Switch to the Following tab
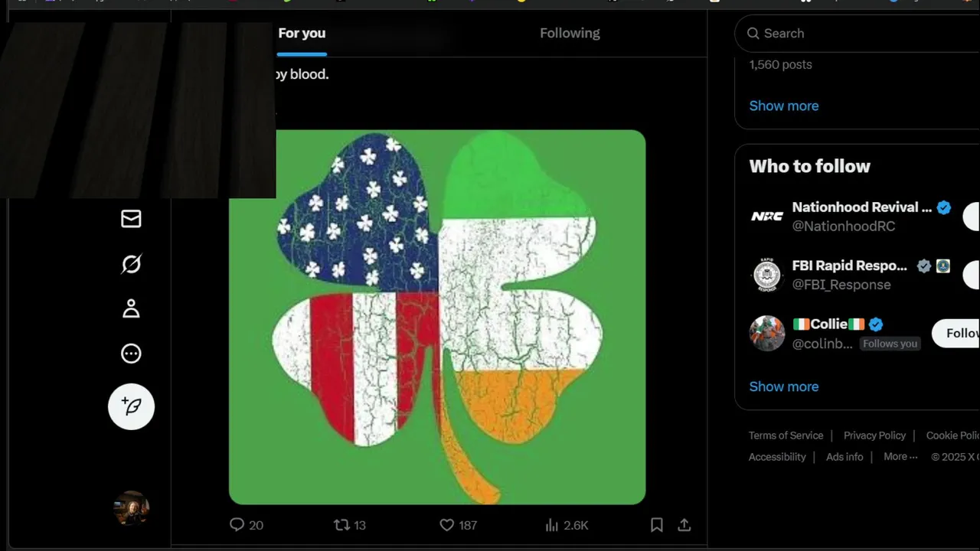980x551 pixels. 570,33
